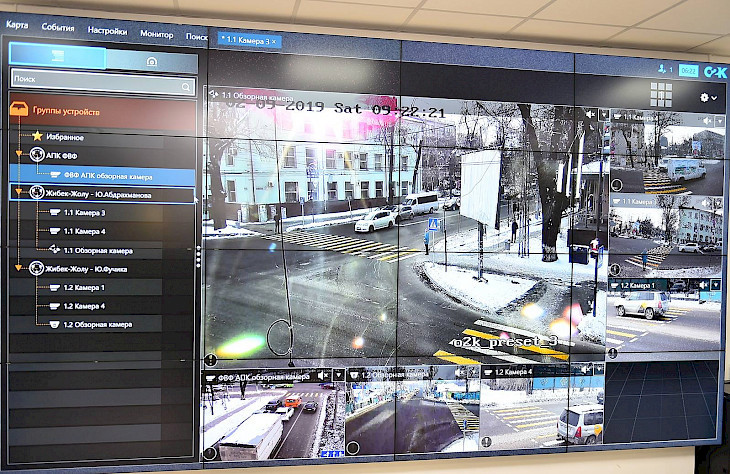The width and height of the screenshot is (730, 474).
Task: Open the camera grid layout icon
Action: point(661,95)
